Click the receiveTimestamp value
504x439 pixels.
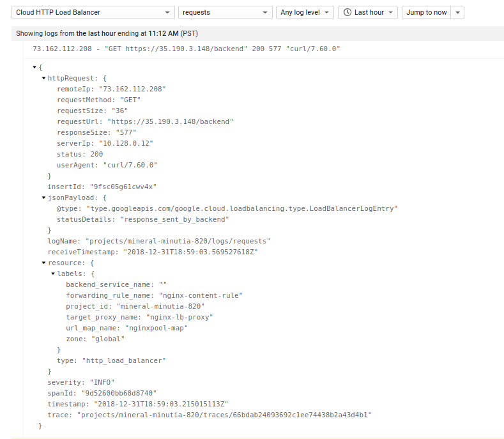click(x=190, y=252)
